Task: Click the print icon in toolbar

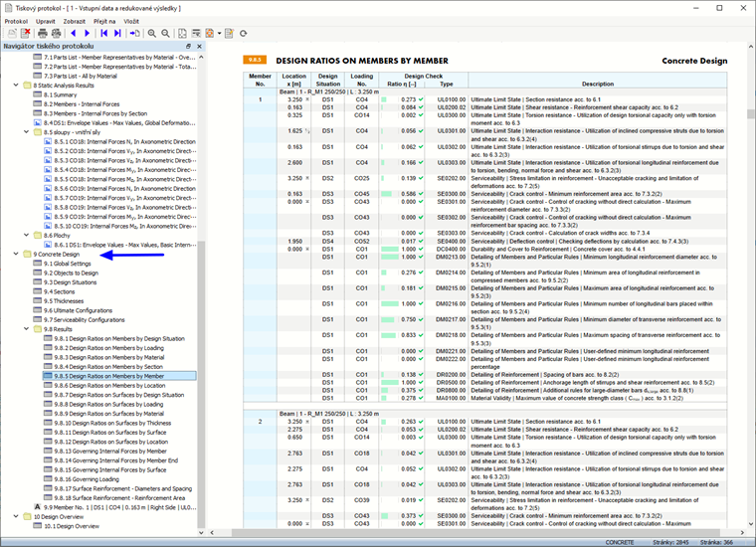Action: 43,33
